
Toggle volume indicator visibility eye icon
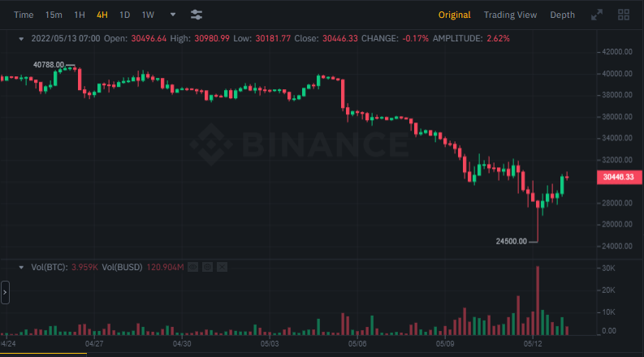click(x=192, y=267)
